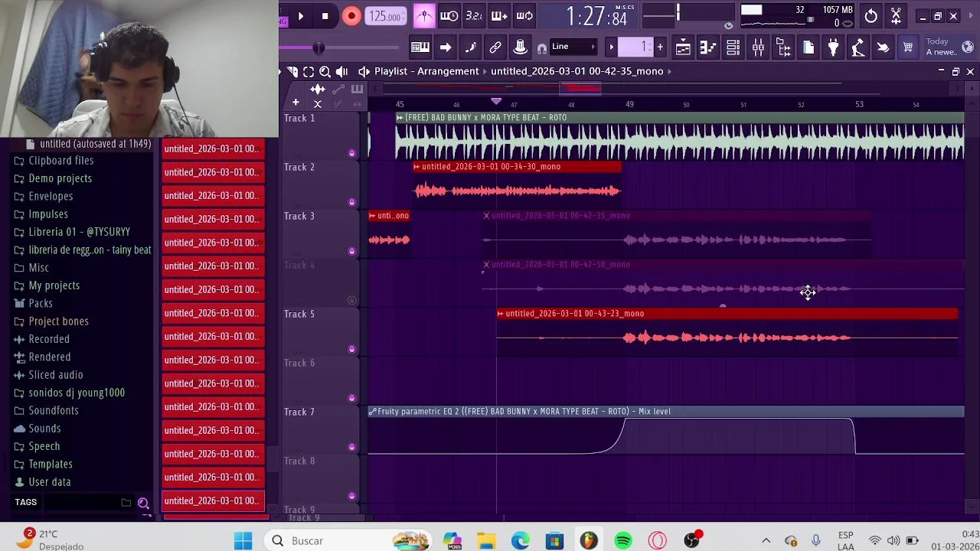
Task: Click the magnet snap icon
Action: pyautogui.click(x=542, y=49)
